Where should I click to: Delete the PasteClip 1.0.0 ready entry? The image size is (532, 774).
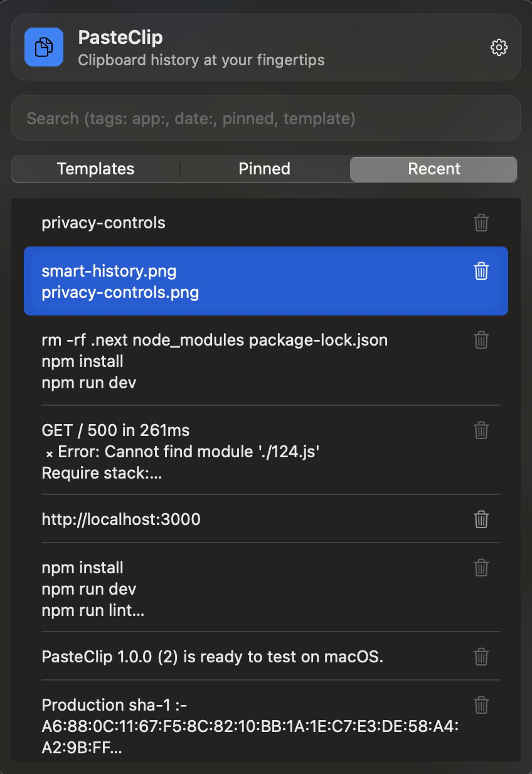pyautogui.click(x=481, y=657)
